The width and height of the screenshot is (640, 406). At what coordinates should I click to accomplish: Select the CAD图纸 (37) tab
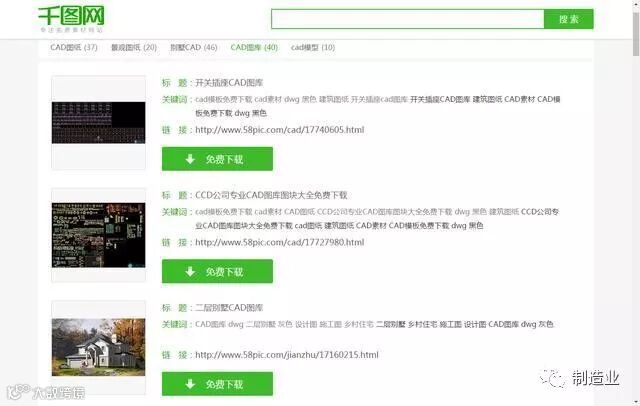(x=74, y=47)
